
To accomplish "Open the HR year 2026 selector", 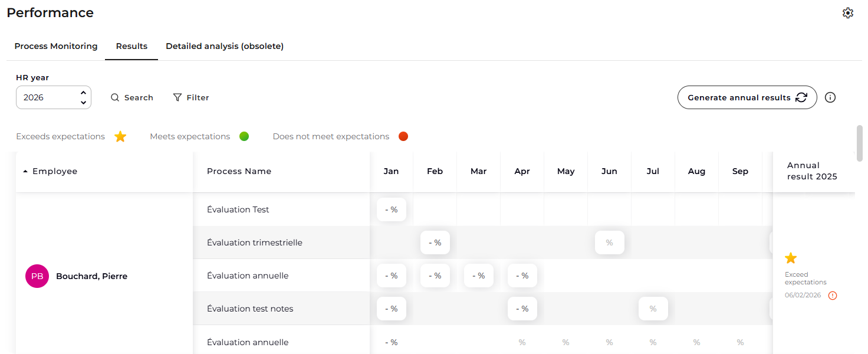I will click(54, 97).
